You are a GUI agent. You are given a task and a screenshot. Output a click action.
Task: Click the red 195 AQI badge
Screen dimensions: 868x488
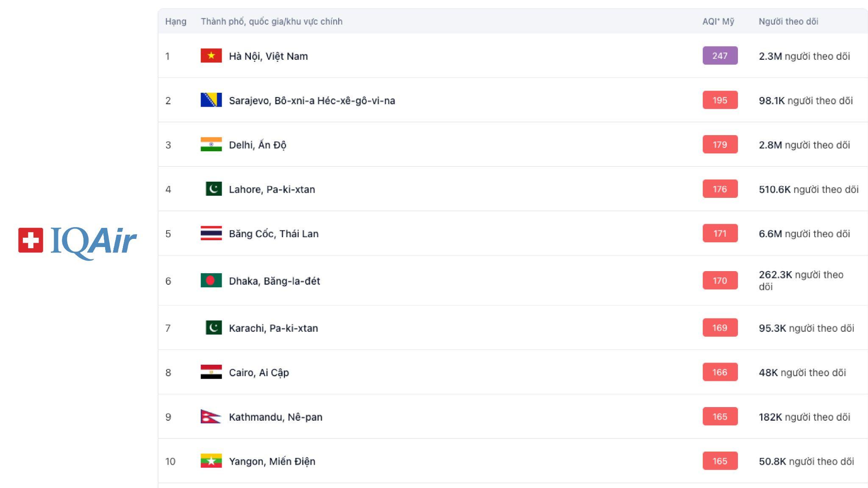[720, 100]
